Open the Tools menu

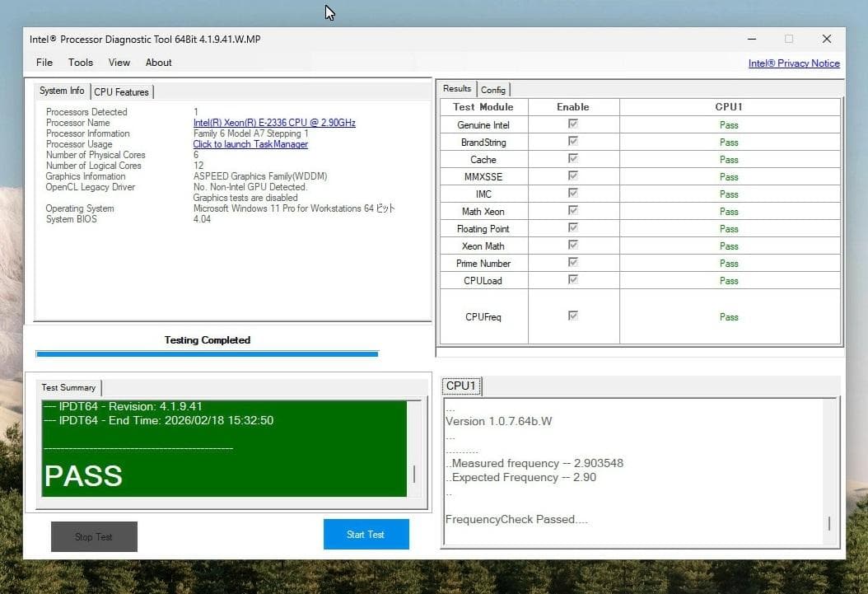pos(80,63)
